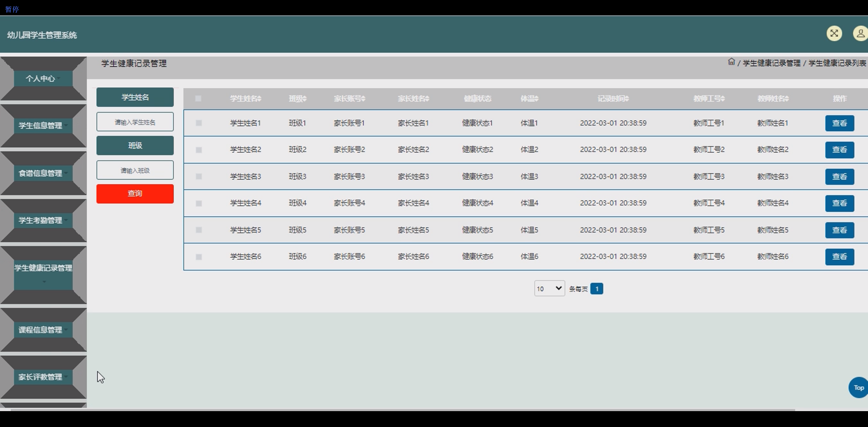
Task: Click the 教师姓名5 cell
Action: pos(773,230)
